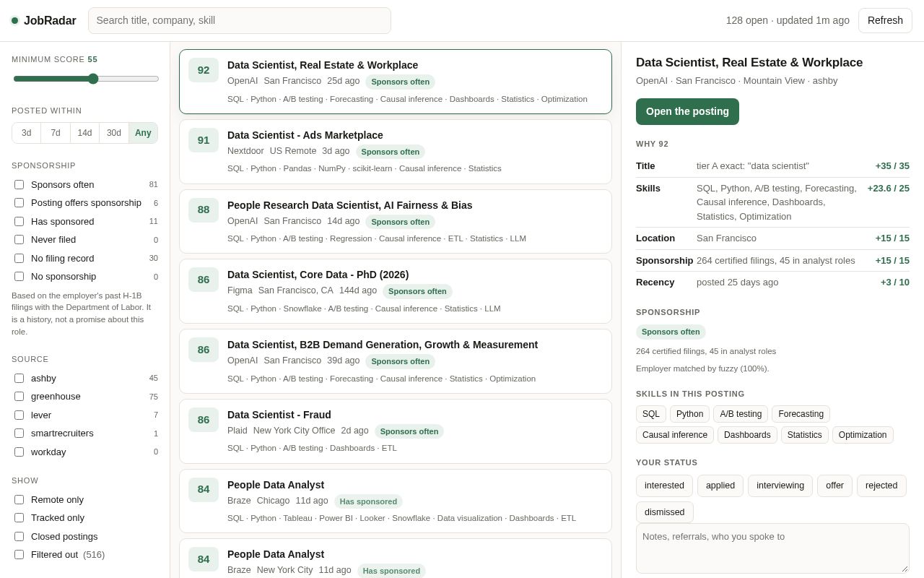The height and width of the screenshot is (578, 924).
Task: Click the score 88 badge
Action: point(204,210)
